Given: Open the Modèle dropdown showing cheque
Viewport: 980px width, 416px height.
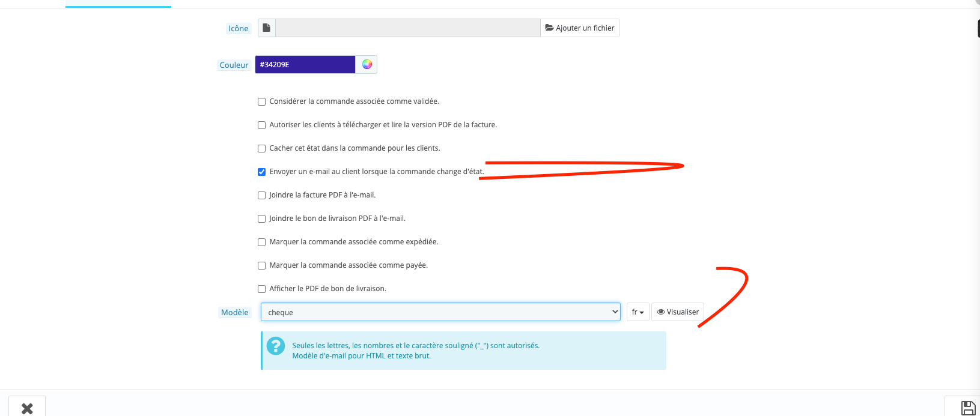Looking at the screenshot, I should pyautogui.click(x=440, y=312).
